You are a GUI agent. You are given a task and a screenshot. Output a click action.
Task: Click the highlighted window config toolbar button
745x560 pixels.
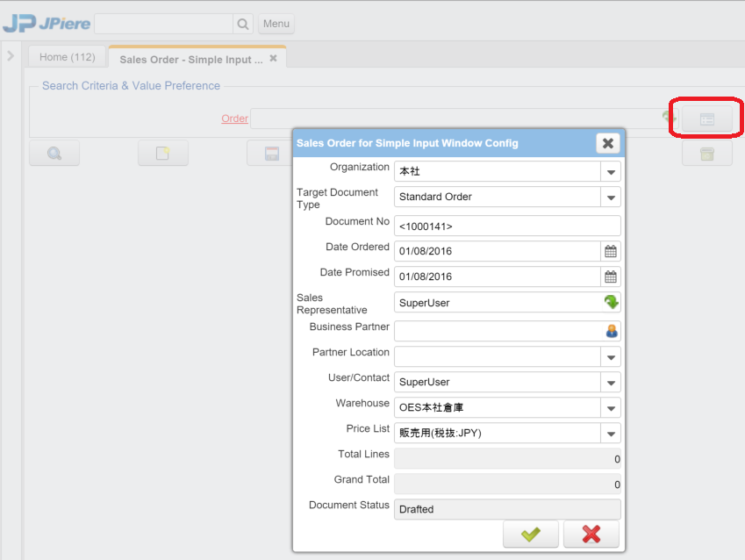click(707, 119)
